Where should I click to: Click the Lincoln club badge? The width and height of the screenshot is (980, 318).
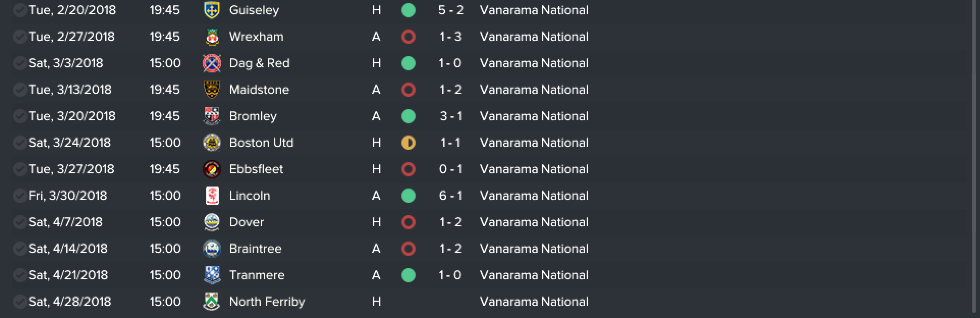tap(211, 196)
